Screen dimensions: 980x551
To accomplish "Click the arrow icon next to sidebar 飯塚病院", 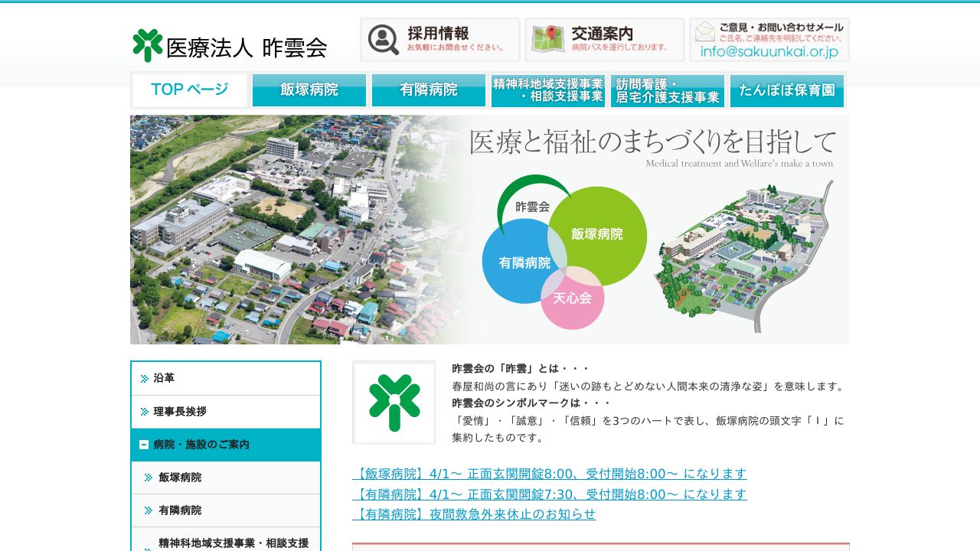I will [x=149, y=478].
